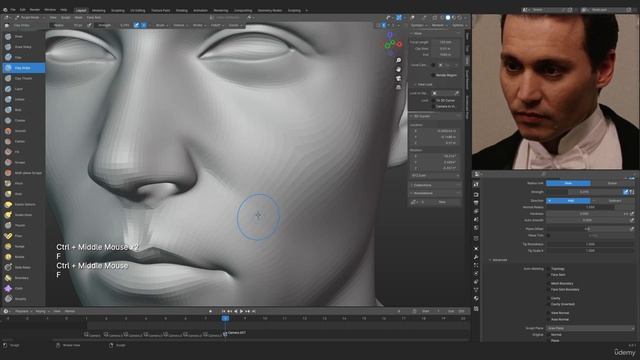Select the Crease brush tool
Viewport: 640px width, 360px height.
click(23, 120)
